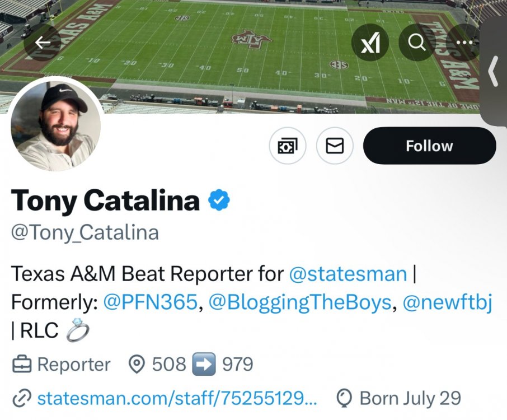Tap the blue verified badge
This screenshot has height=420, width=507.
(x=219, y=200)
